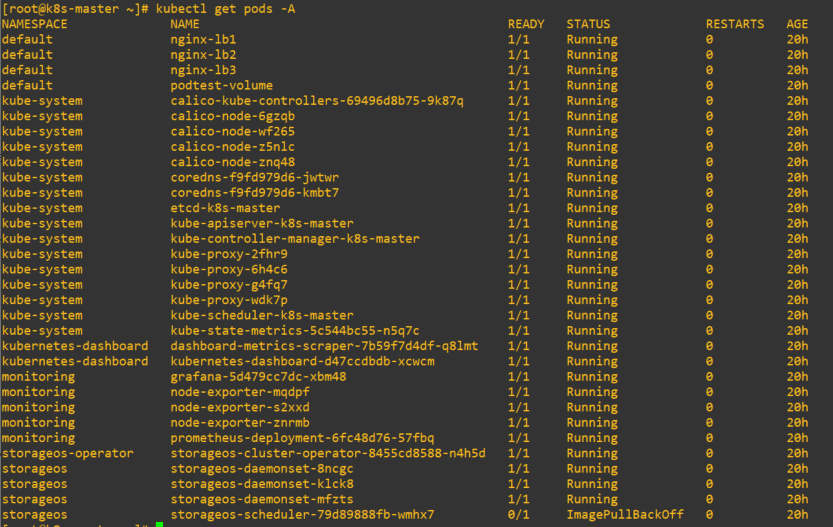833x527 pixels.
Task: Click the STATUS column header
Action: click(588, 24)
